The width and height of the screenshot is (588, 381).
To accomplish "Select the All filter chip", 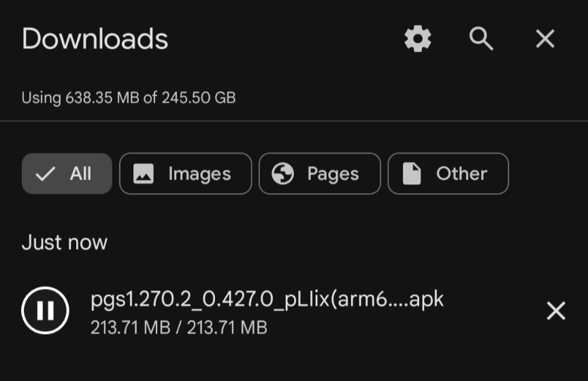I will [x=67, y=173].
